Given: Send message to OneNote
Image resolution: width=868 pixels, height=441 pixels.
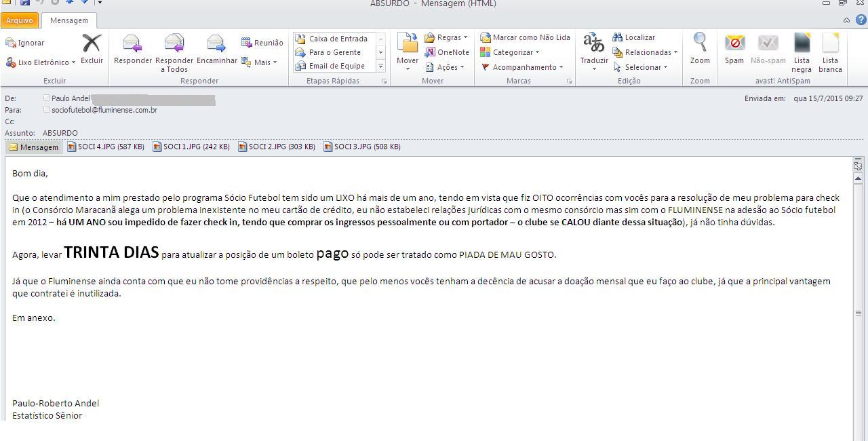Looking at the screenshot, I should tap(447, 52).
